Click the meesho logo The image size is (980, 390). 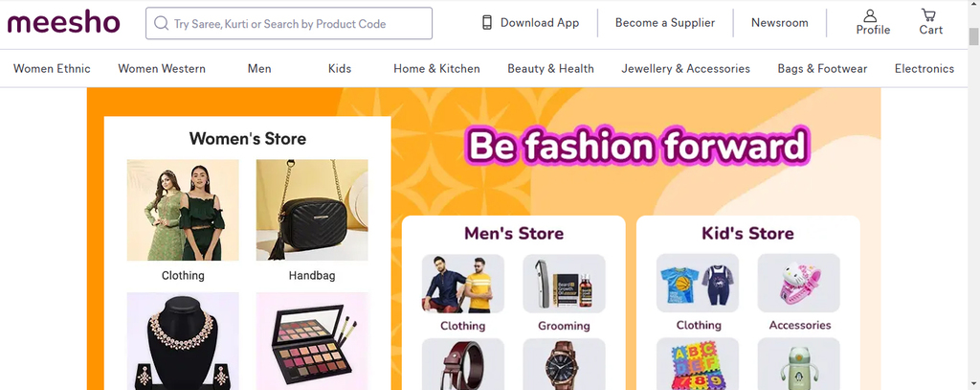point(64,23)
